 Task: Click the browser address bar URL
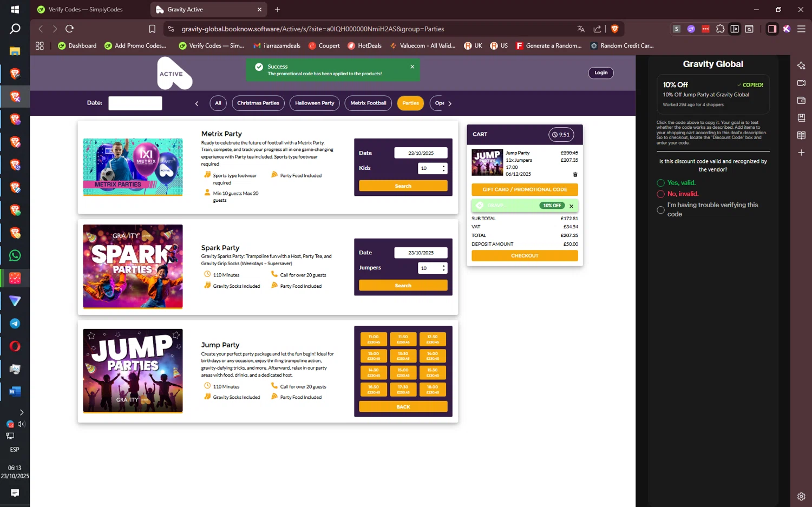click(313, 29)
